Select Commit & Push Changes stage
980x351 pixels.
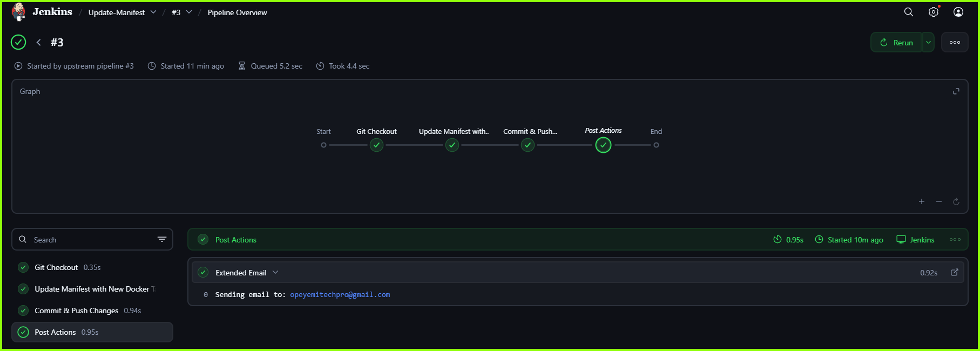pyautogui.click(x=92, y=310)
